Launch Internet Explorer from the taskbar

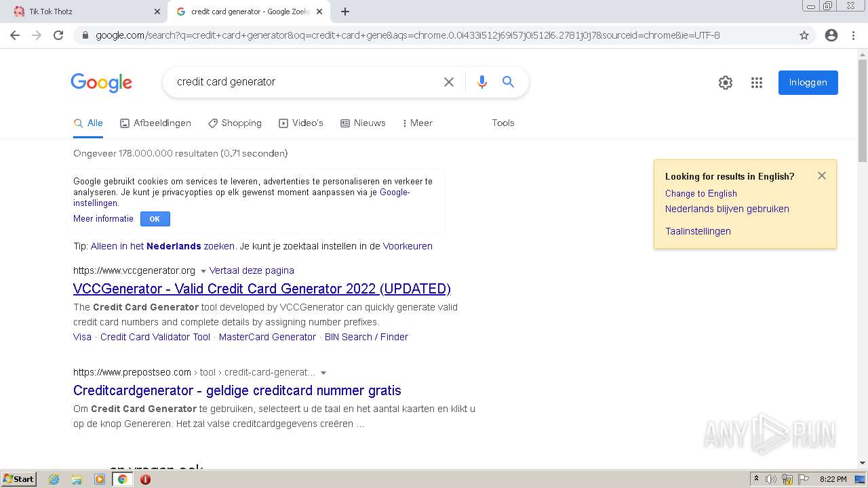[54, 479]
